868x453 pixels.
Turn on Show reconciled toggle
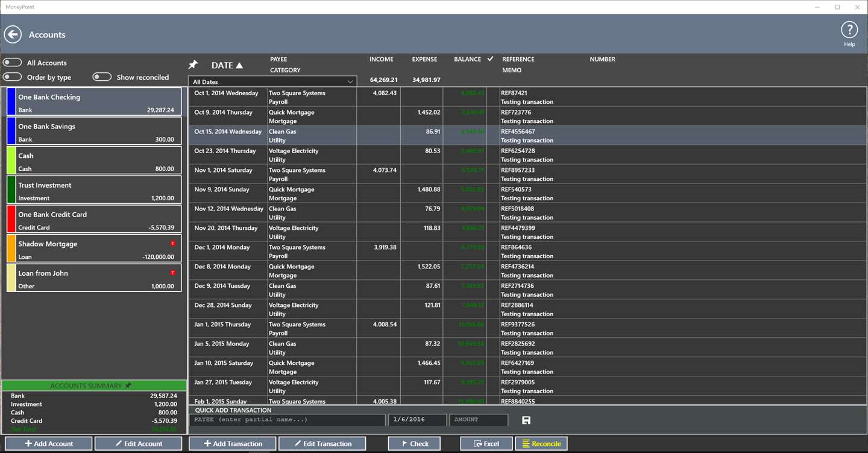[102, 77]
